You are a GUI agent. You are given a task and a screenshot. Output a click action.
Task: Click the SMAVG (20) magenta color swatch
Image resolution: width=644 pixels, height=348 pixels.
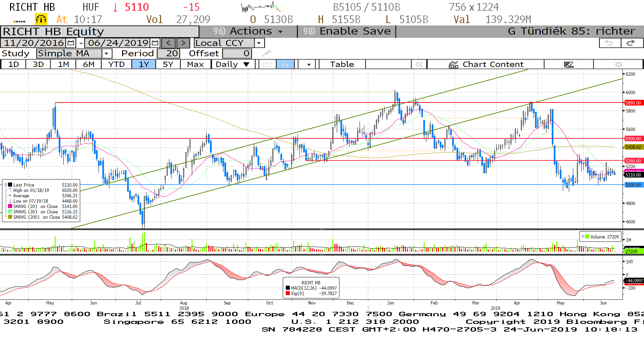click(x=10, y=206)
